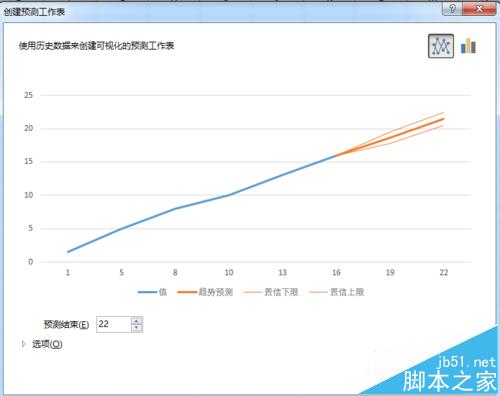Screen dimensions: 500x396
Task: Click the x-axis label 1
Action: tap(68, 273)
